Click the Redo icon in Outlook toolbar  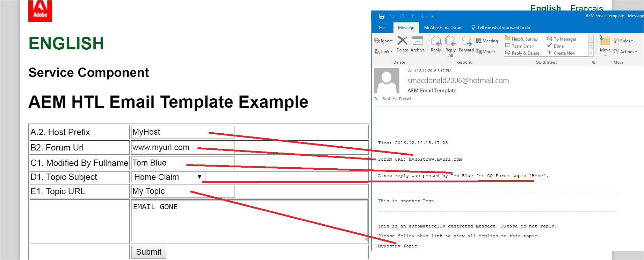(x=402, y=16)
